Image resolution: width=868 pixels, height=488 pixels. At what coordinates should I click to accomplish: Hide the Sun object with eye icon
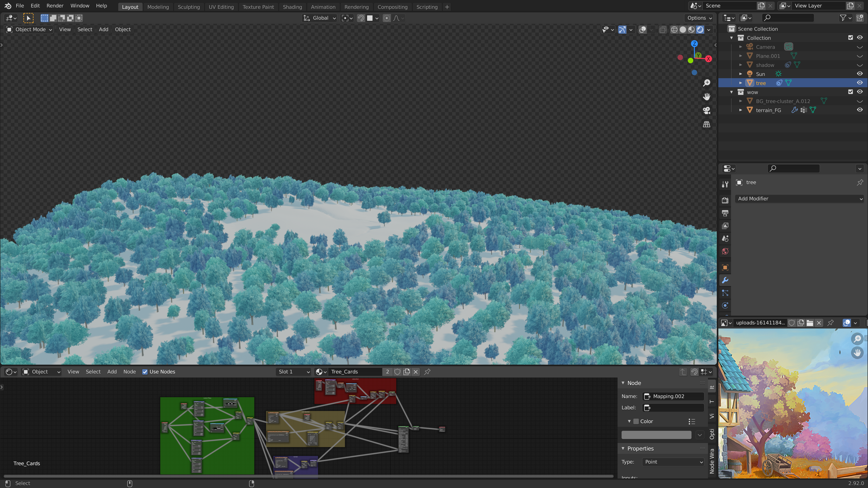click(x=860, y=74)
